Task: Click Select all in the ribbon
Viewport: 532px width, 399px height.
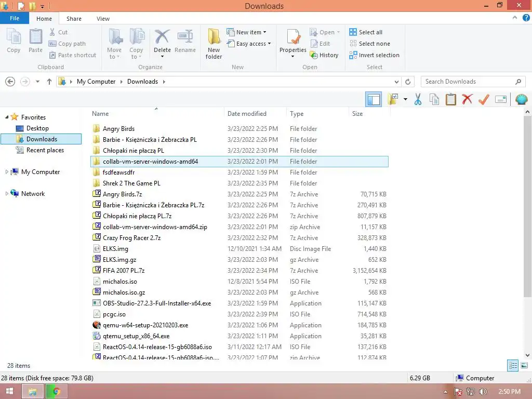Action: [x=366, y=32]
